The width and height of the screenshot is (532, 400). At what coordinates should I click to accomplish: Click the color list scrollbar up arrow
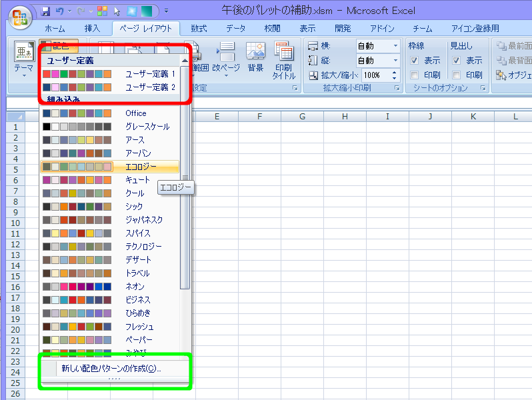185,61
